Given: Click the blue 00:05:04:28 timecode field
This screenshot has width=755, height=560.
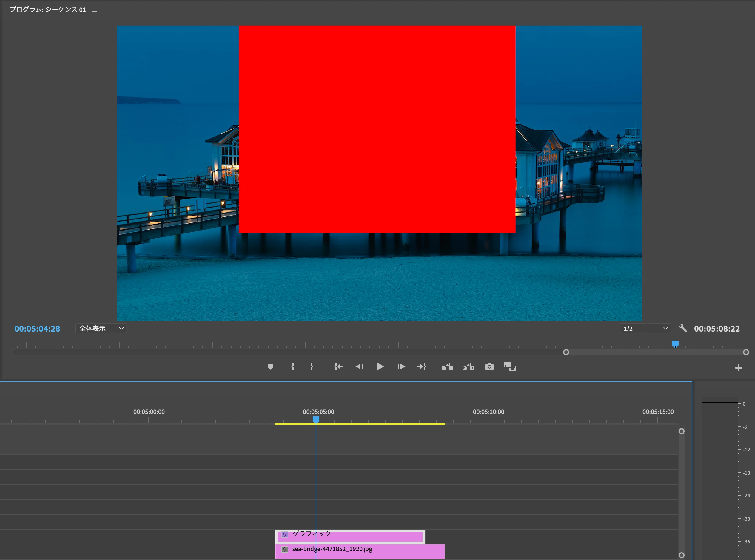Looking at the screenshot, I should coord(37,329).
